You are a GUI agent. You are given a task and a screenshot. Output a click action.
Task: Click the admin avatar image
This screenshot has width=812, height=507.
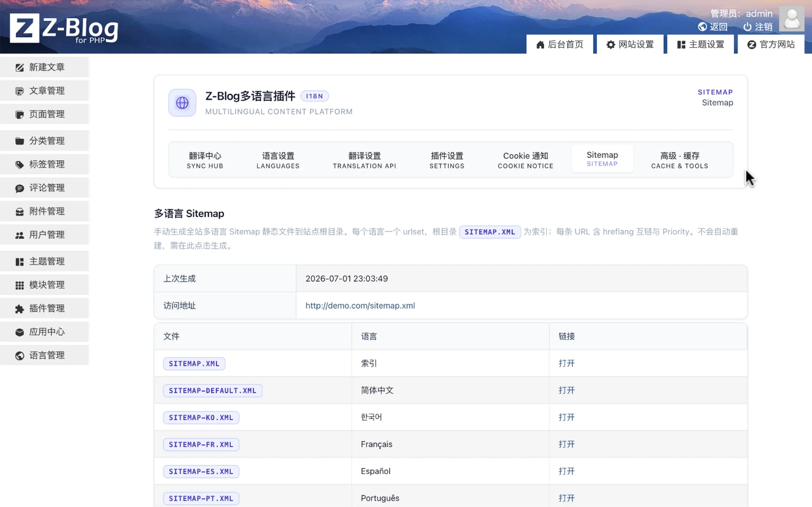791,19
